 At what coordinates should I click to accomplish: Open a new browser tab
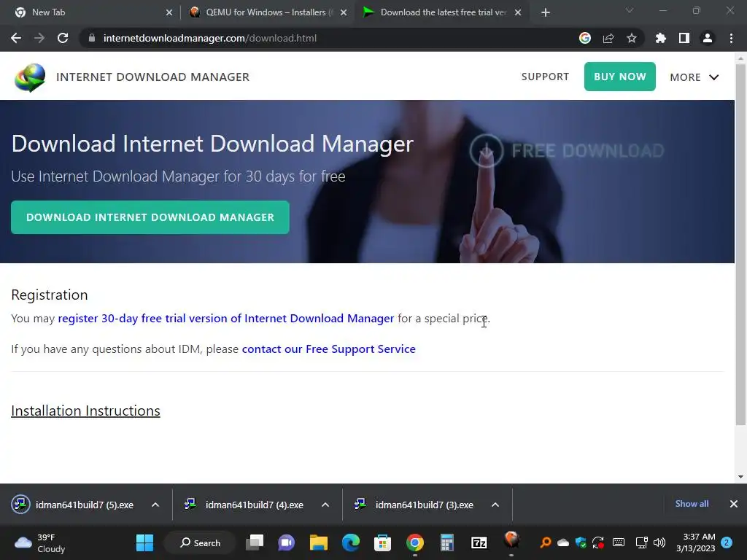coord(546,12)
